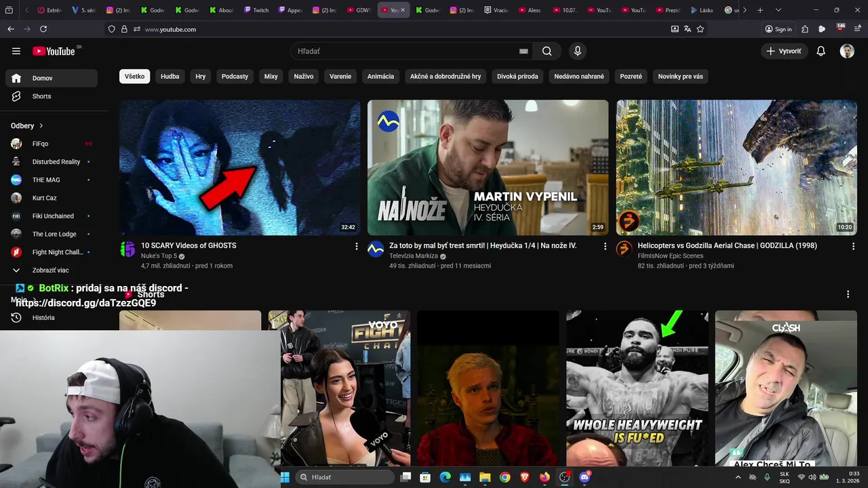This screenshot has height=488, width=868.
Task: Open Shorts in YouTube sidebar
Action: [52, 96]
